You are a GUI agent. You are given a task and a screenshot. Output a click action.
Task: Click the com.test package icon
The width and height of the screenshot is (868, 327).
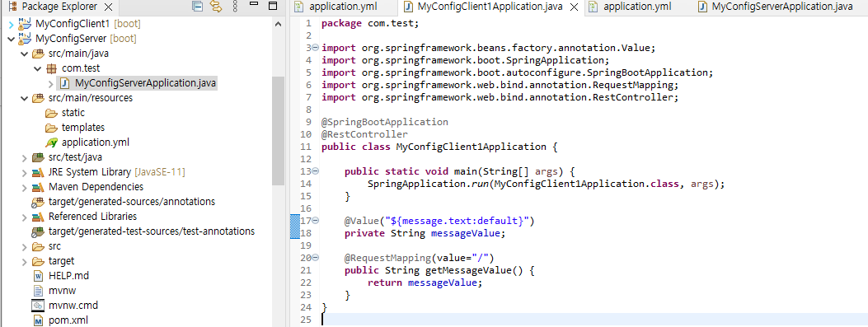click(51, 68)
